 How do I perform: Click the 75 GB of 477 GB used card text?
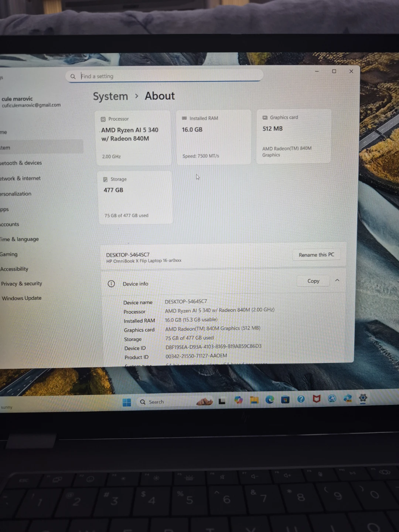click(x=126, y=215)
